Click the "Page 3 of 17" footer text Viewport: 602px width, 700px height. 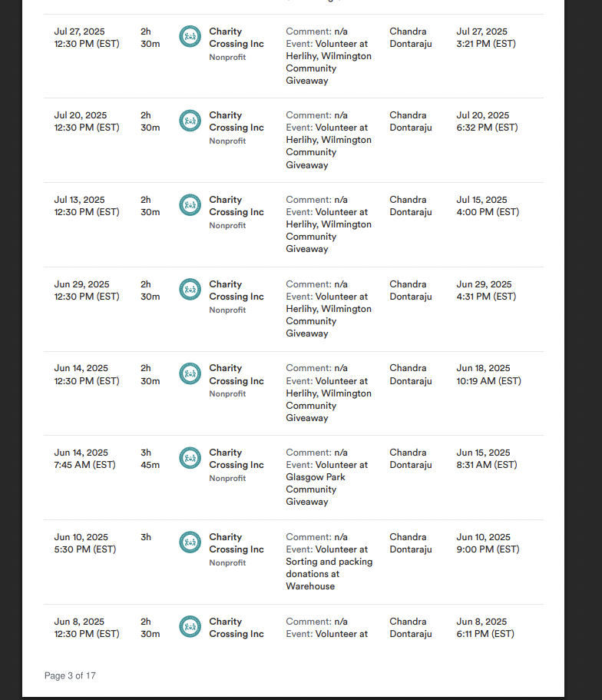pos(70,675)
